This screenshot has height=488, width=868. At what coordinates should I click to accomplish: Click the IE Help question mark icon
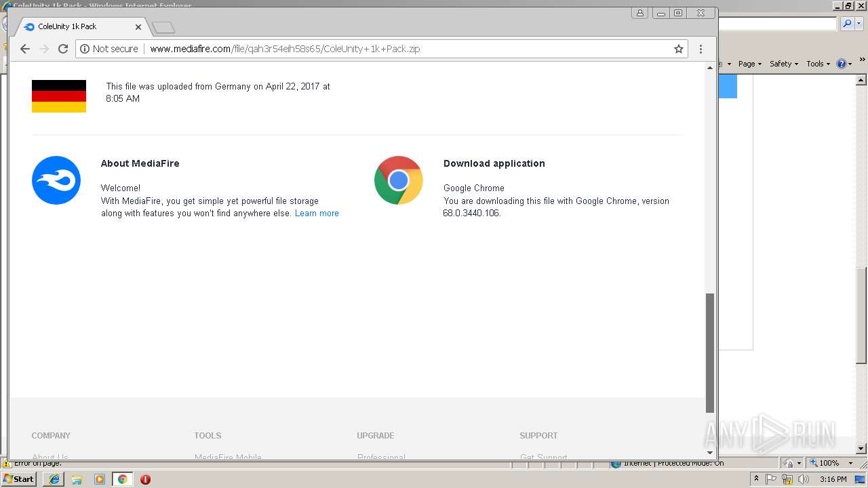pos(841,64)
